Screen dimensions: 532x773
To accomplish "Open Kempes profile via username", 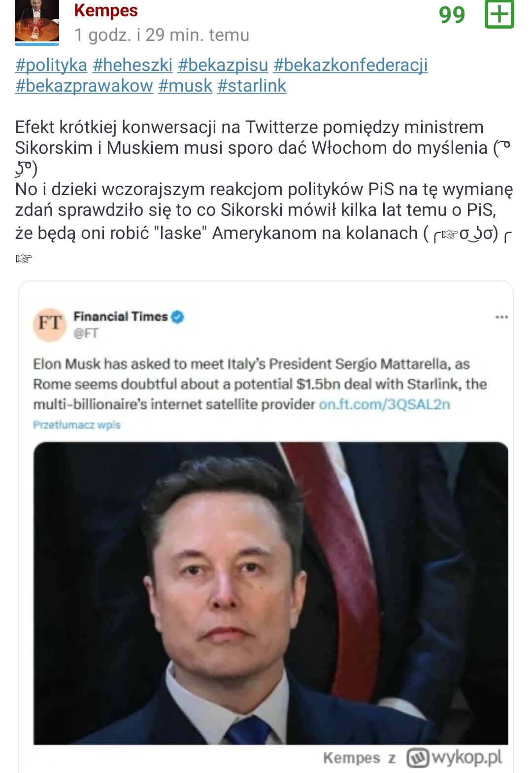I will [x=106, y=10].
